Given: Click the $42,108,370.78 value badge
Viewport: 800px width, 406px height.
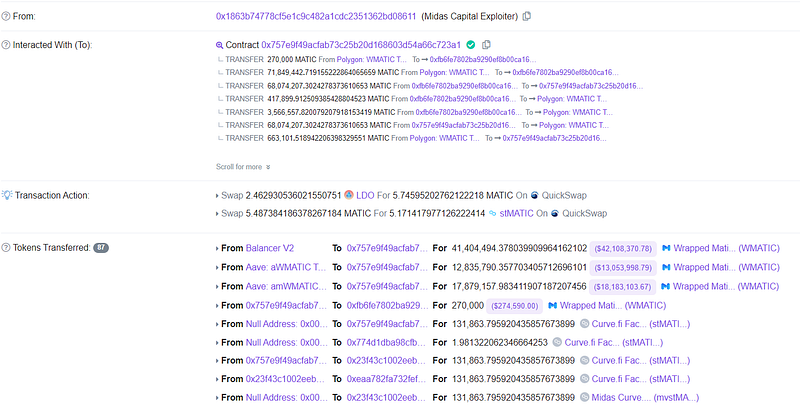Looking at the screenshot, I should click(x=624, y=247).
